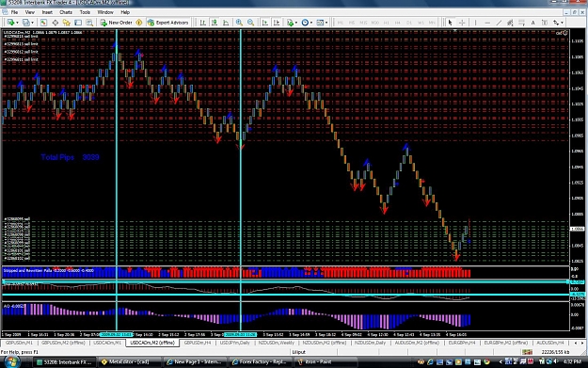Launch MetaEditor via yellow diamond icon
Screen dimensions: 588x368
pos(139,23)
